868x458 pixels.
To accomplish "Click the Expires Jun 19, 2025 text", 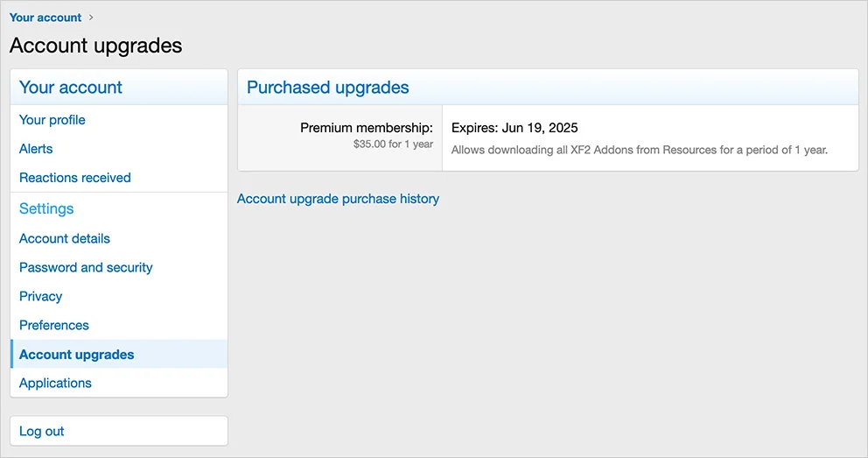I will coord(514,128).
